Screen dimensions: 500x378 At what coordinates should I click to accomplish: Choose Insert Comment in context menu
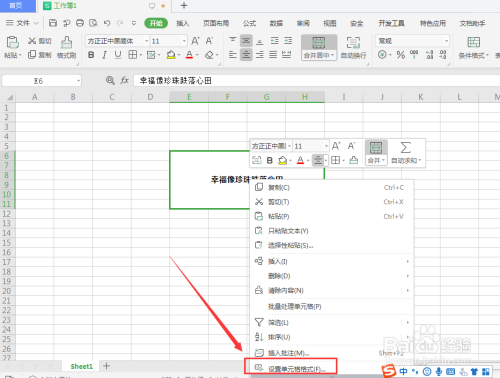click(x=332, y=353)
